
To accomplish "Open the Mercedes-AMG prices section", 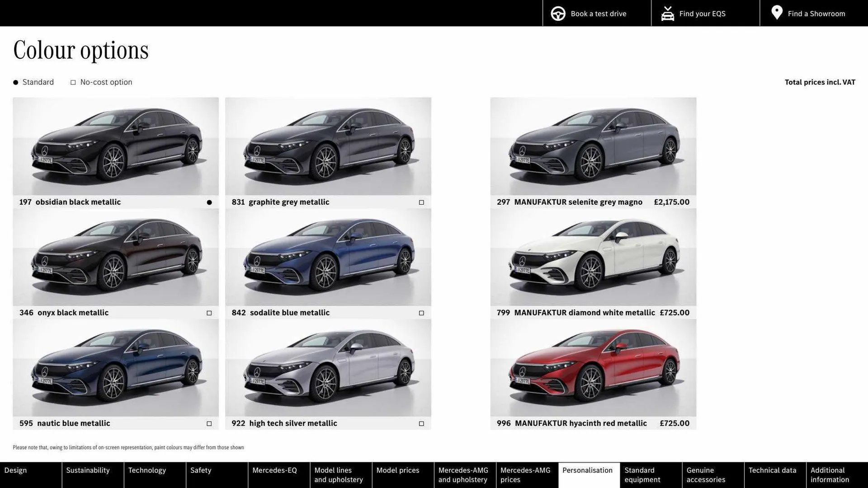I will [x=526, y=474].
